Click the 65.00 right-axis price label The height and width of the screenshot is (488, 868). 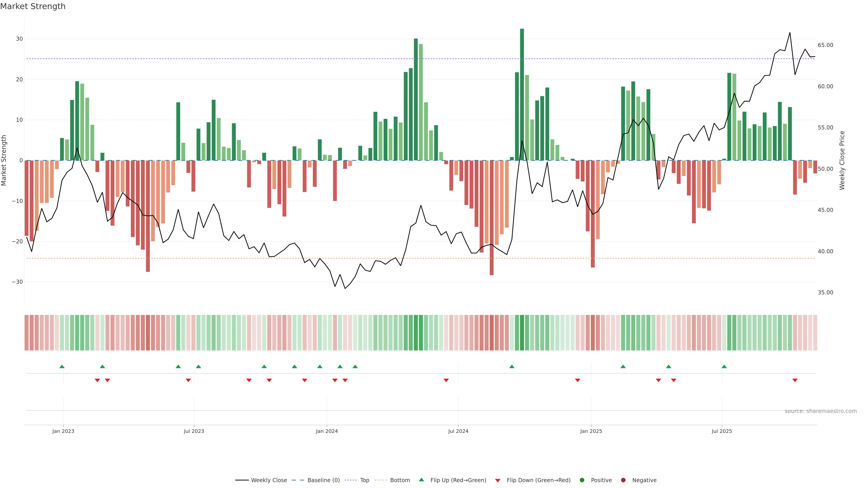click(825, 45)
